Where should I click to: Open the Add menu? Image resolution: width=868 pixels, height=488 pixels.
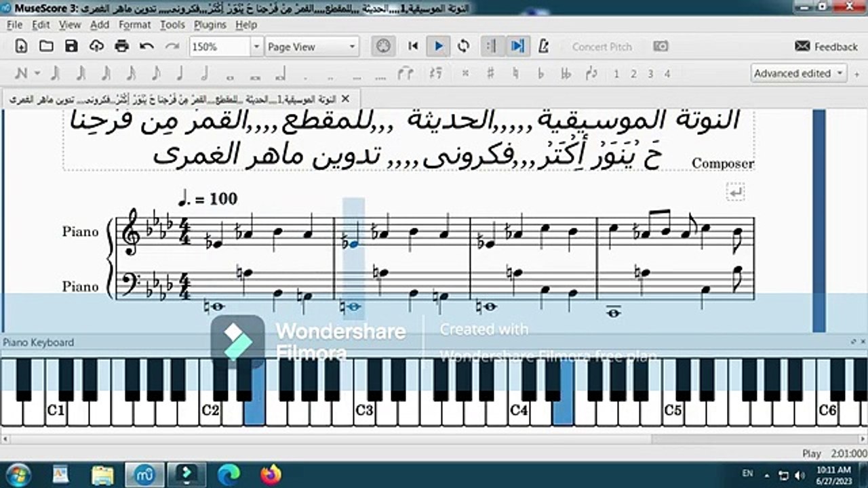pos(100,24)
